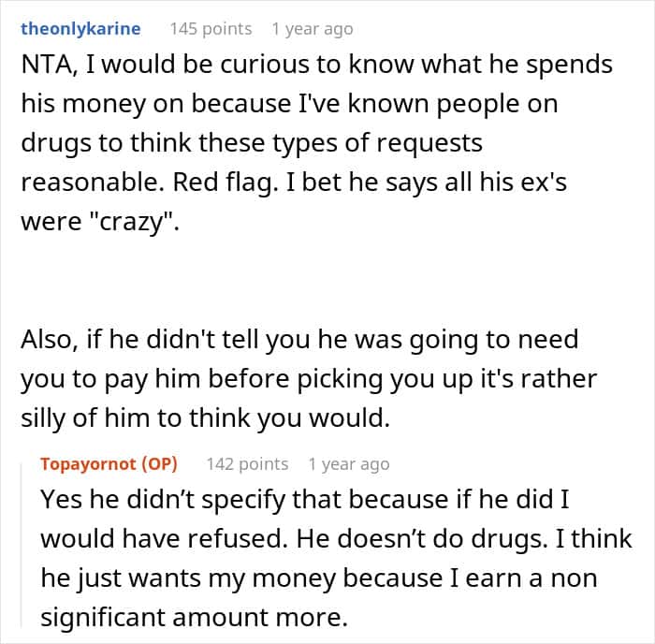Open timestamp link on theonlykarine's comment
Screen dimensions: 655x644
pyautogui.click(x=313, y=29)
